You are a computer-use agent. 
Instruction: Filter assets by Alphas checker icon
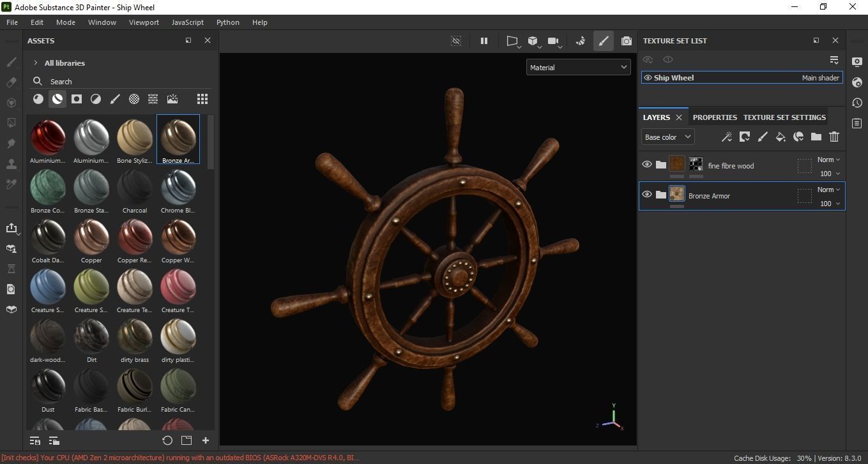point(134,99)
